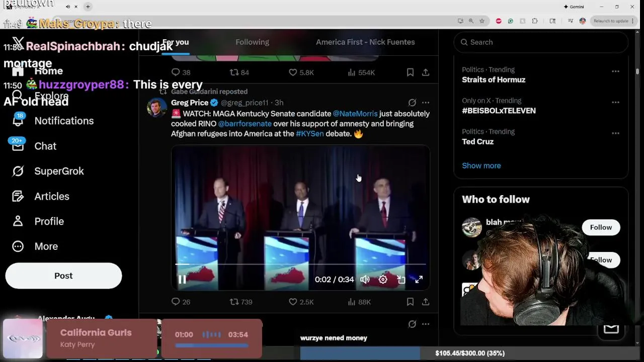Click Greg Price's avatar
644x362 pixels.
tap(156, 108)
